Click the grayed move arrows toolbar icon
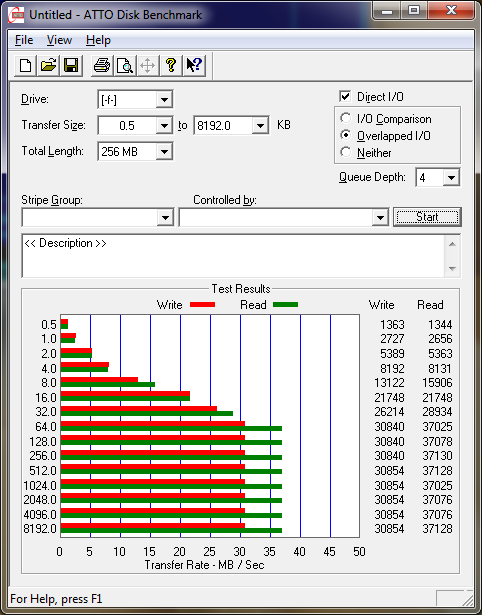This screenshot has height=615, width=482. click(x=147, y=66)
